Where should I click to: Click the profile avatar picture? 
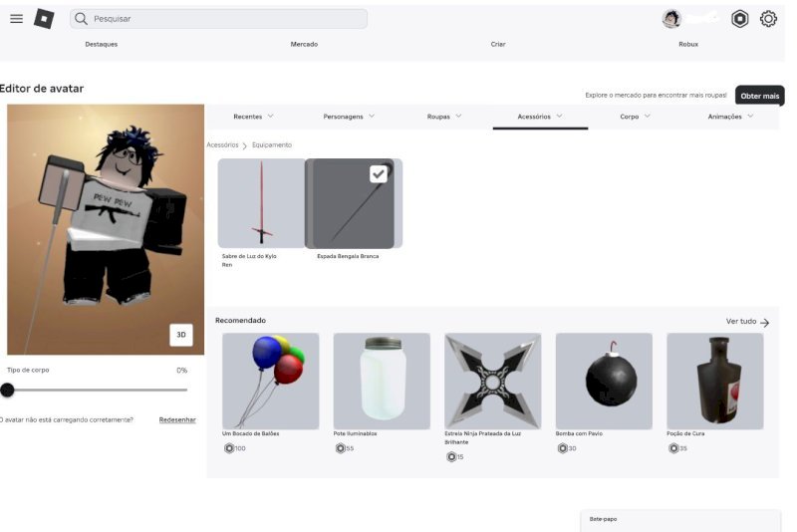[x=671, y=19]
